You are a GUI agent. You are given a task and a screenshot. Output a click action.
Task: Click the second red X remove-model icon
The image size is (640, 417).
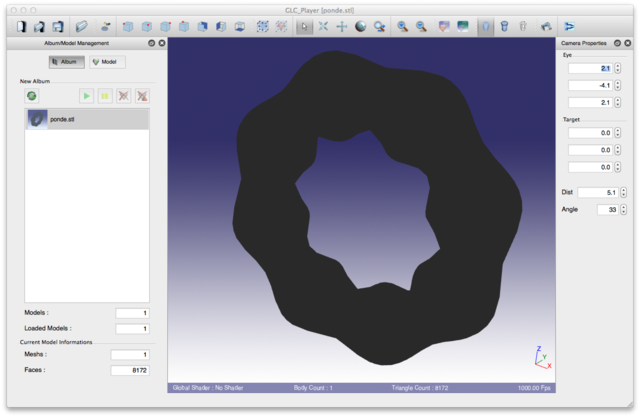(x=142, y=96)
